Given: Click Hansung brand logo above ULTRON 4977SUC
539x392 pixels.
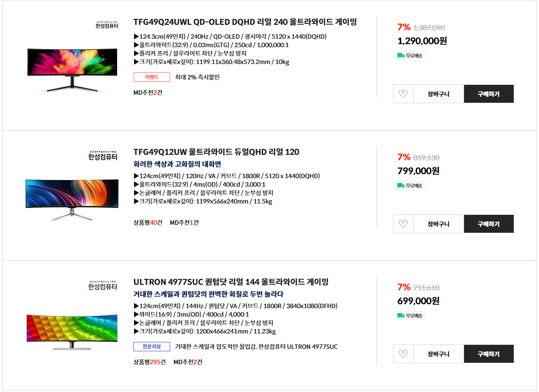Looking at the screenshot, I should [103, 285].
